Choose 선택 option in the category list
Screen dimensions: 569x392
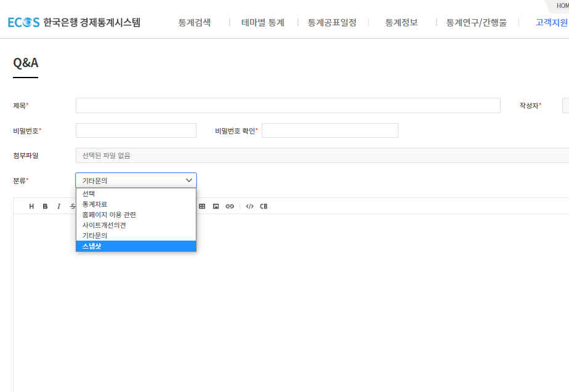click(136, 194)
